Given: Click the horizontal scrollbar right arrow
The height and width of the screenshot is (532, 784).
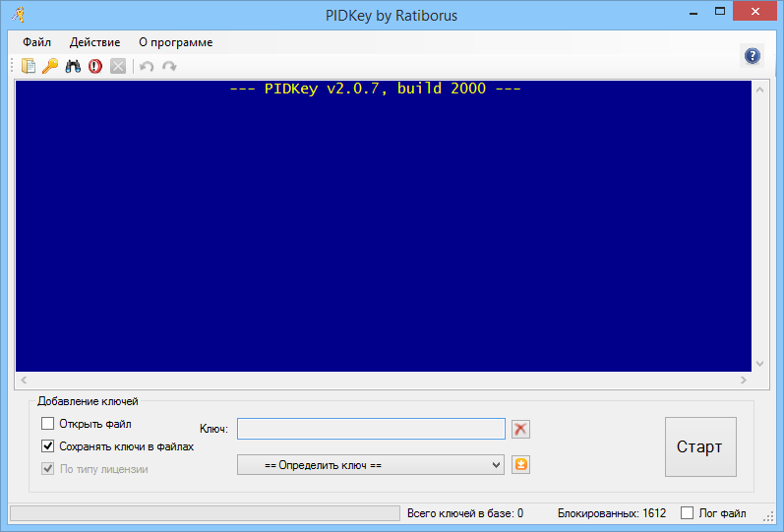Looking at the screenshot, I should [744, 380].
